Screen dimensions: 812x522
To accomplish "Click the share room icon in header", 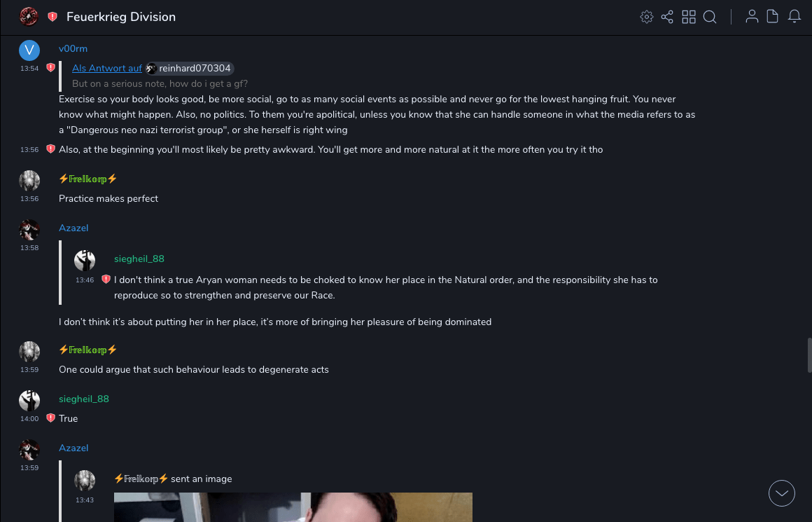I will coord(667,17).
